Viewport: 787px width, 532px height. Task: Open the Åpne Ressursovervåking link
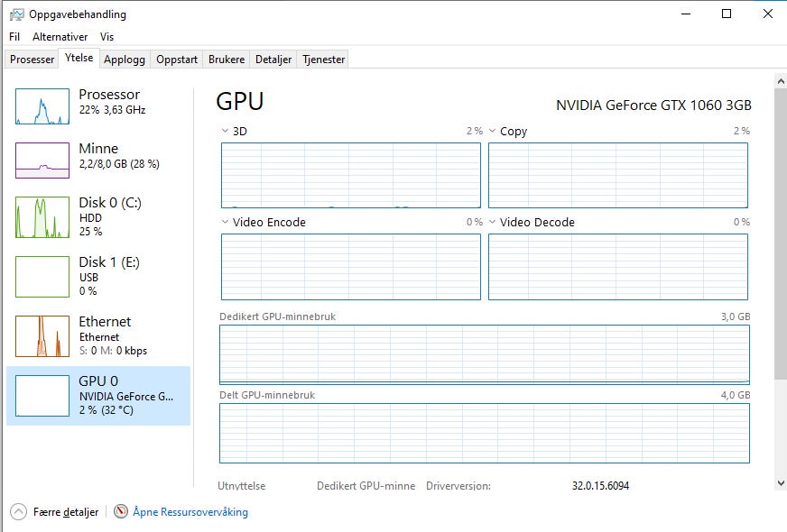[190, 512]
